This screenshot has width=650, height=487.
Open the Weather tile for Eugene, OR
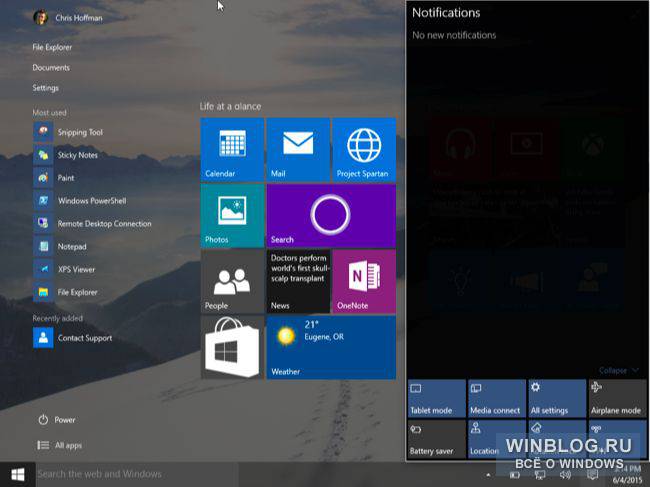click(331, 347)
